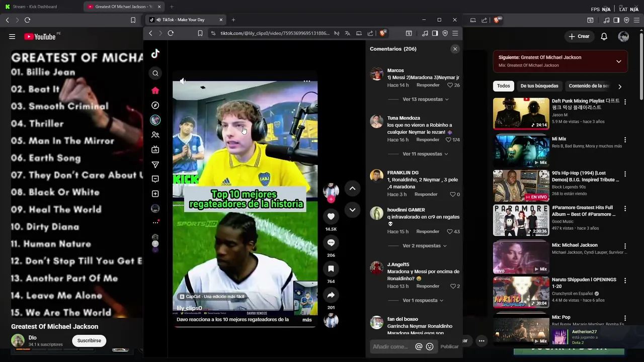Select De tus búsquedas chip
The image size is (644, 362).
pos(539,86)
